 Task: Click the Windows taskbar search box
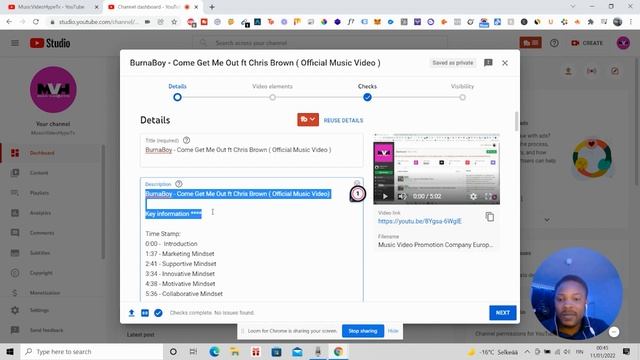tap(92, 351)
